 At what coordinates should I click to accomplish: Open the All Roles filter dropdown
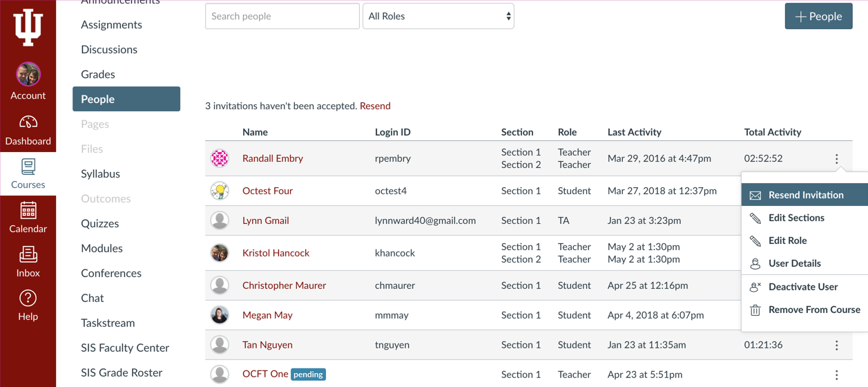click(438, 16)
